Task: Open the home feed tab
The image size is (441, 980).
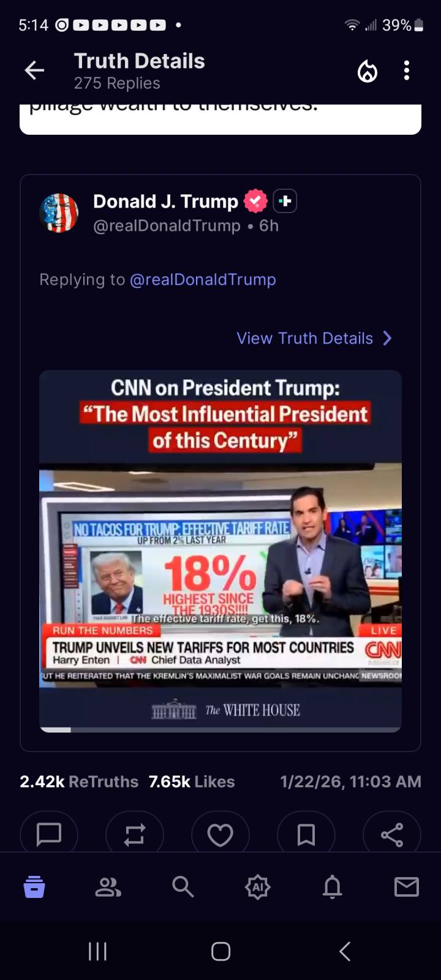Action: (x=34, y=886)
